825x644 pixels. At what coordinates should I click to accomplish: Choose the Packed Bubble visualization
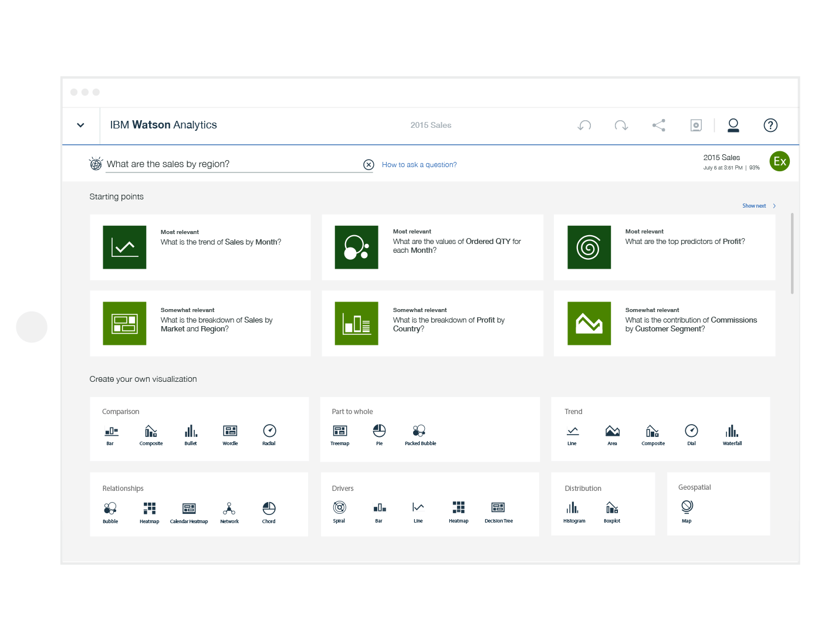(x=420, y=435)
